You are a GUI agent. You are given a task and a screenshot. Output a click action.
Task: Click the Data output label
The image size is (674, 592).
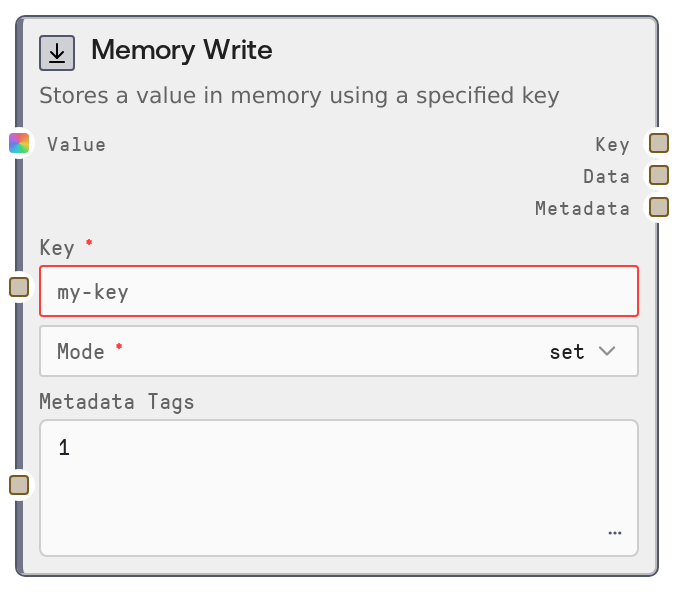click(606, 176)
